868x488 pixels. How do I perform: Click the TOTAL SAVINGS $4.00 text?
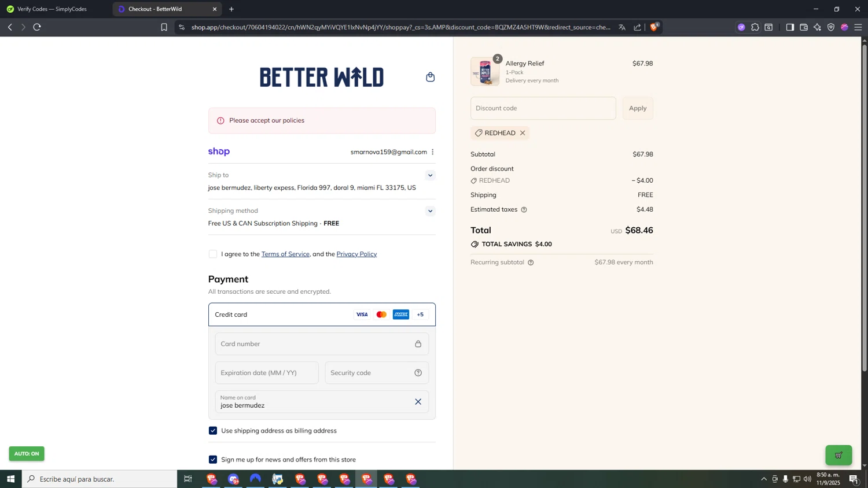point(517,245)
